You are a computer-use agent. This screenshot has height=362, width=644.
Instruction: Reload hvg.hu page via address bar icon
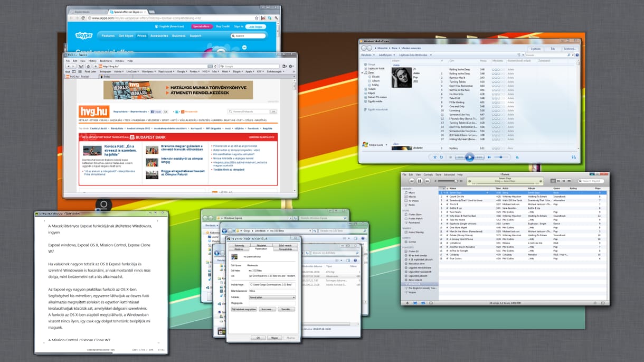pos(215,66)
